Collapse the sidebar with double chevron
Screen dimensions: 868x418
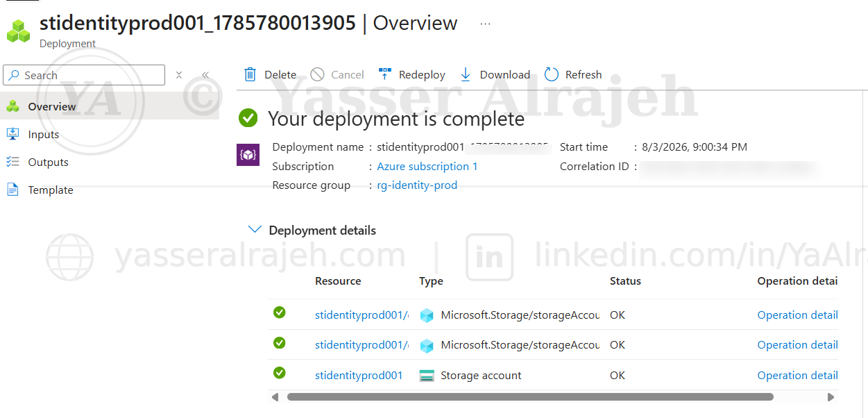click(205, 75)
